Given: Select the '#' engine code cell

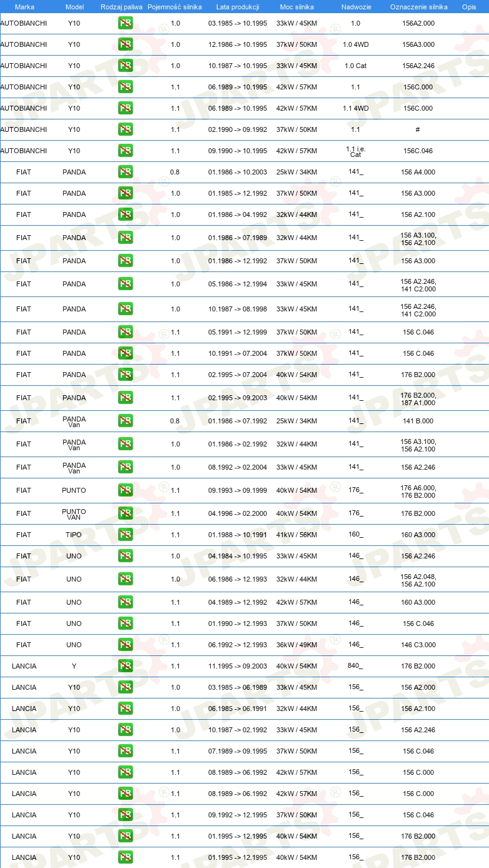Looking at the screenshot, I should [418, 129].
